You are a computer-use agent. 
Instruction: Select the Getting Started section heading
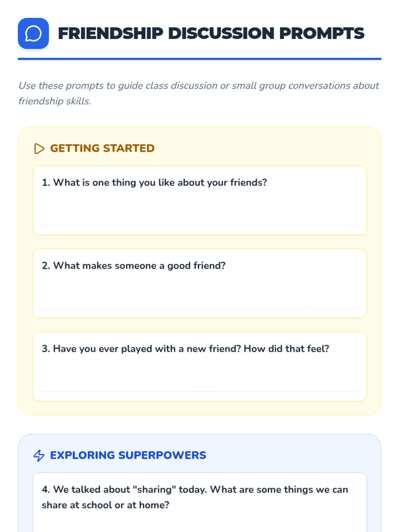tap(102, 148)
